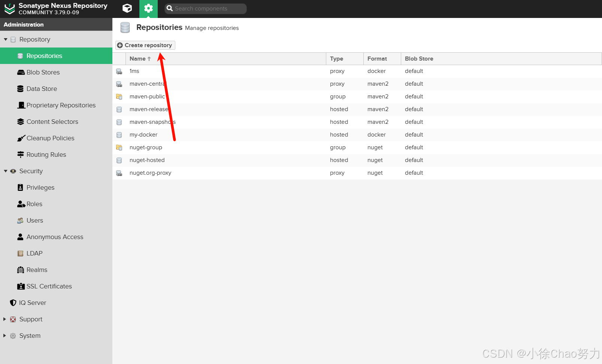This screenshot has height=364, width=602.
Task: Click hosted type of maven-snapshots row
Action: (x=339, y=122)
